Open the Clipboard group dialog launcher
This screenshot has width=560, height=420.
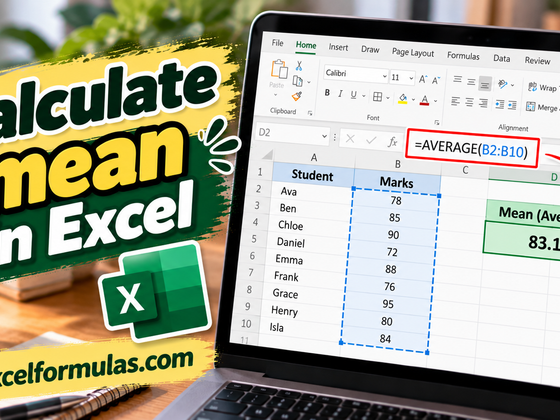point(310,113)
